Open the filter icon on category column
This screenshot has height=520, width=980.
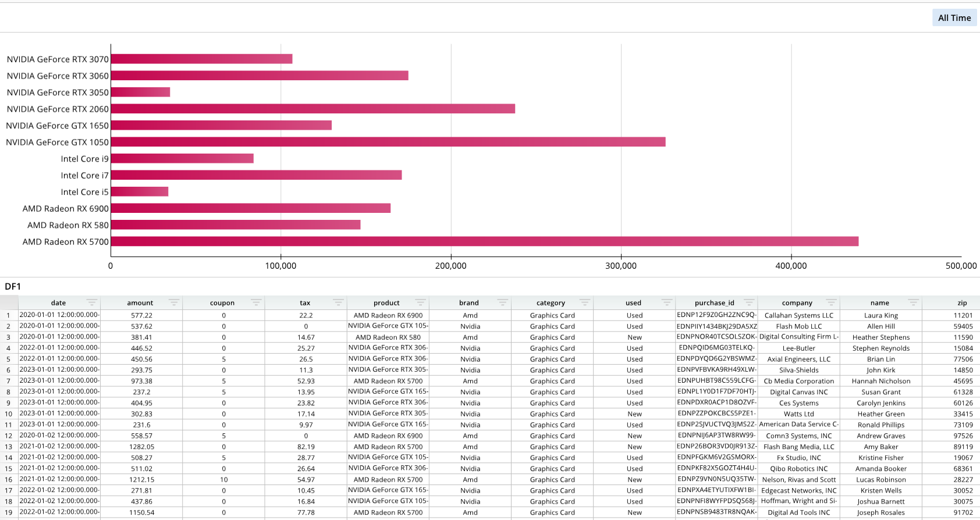point(584,302)
